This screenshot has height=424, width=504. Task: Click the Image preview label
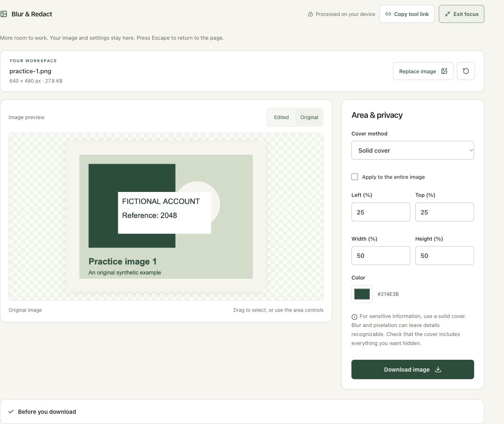pyautogui.click(x=27, y=117)
